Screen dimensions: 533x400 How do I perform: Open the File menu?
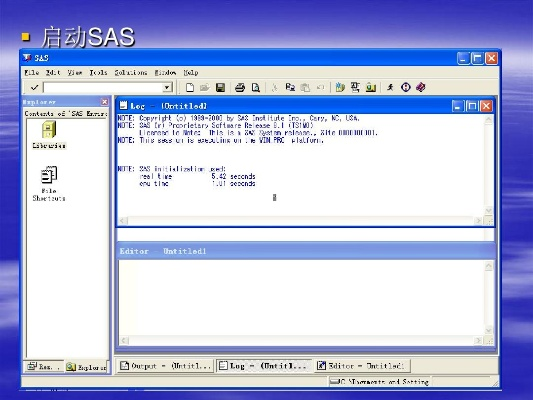tap(32, 72)
